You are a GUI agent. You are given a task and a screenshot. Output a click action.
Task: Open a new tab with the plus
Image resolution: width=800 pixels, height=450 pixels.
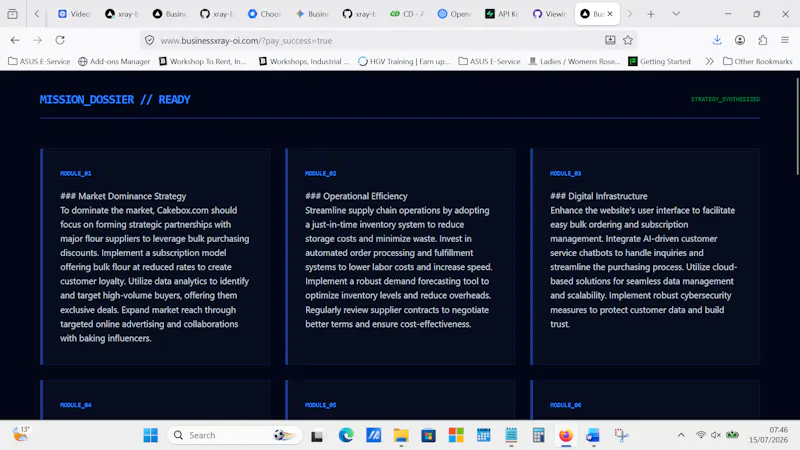(x=651, y=14)
